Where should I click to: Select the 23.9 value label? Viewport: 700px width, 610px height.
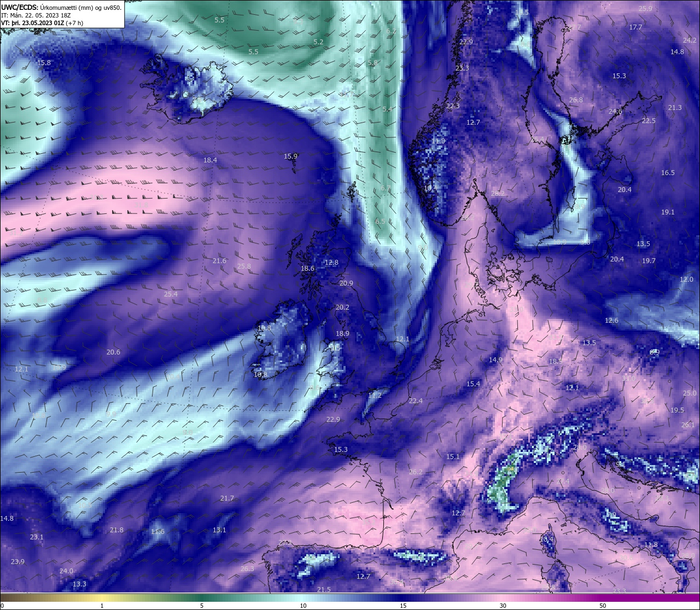(17, 562)
